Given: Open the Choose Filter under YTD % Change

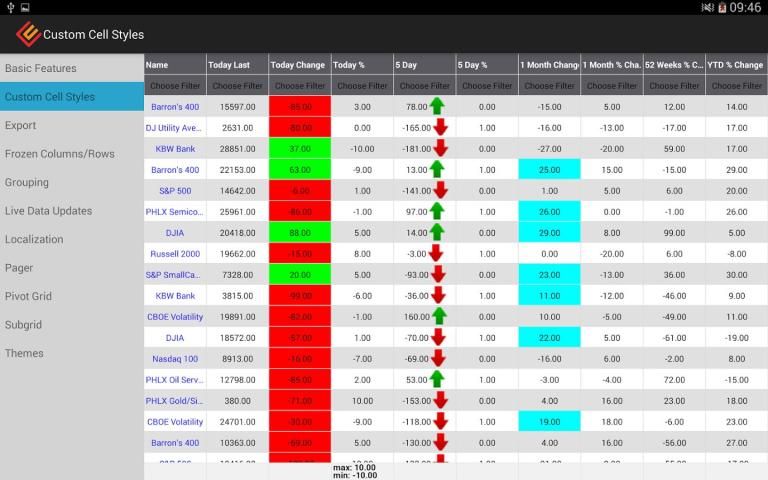Looking at the screenshot, I should [736, 86].
